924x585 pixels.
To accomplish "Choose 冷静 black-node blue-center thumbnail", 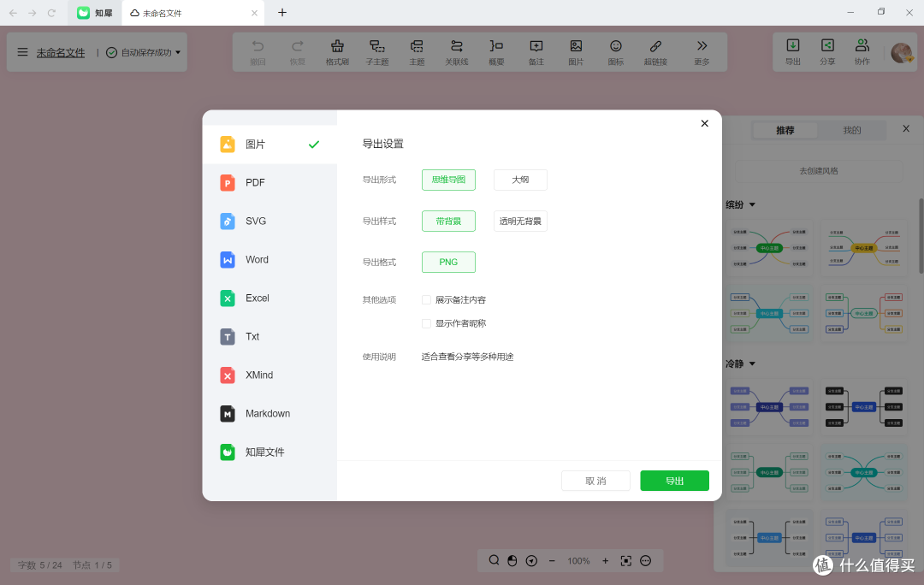I will click(x=864, y=407).
